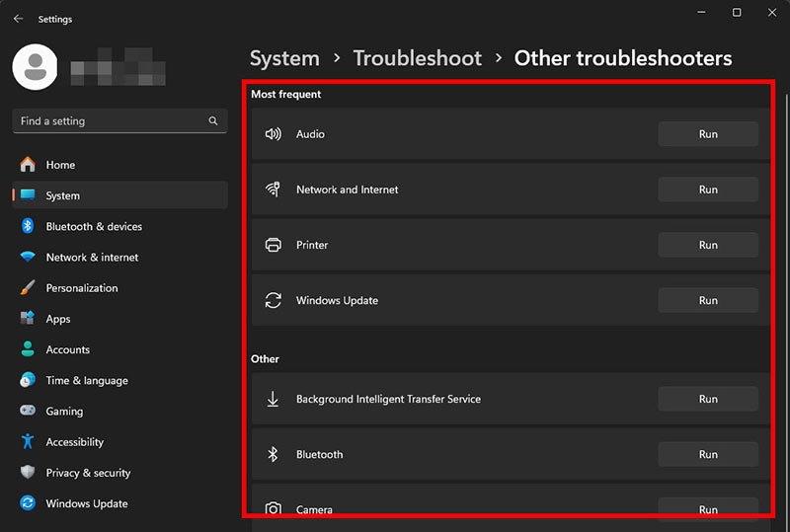Open Windows Update in the sidebar
The height and width of the screenshot is (532, 790).
119,502
